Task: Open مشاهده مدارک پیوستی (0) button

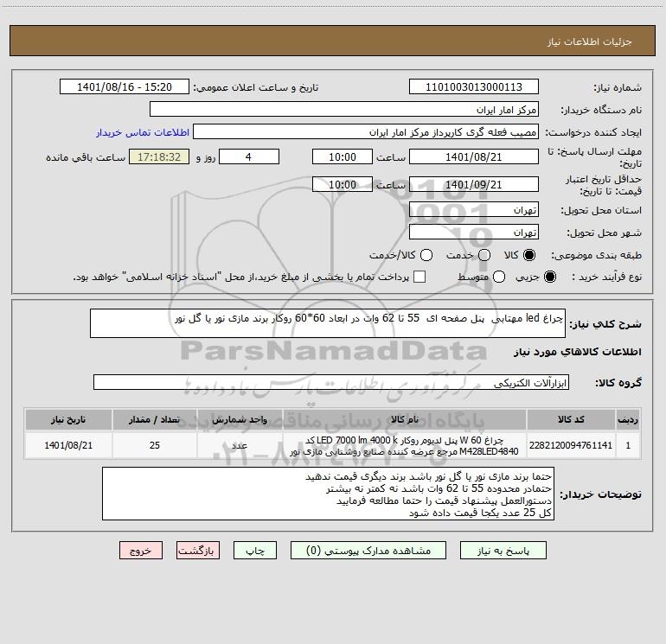Action: coord(368,551)
